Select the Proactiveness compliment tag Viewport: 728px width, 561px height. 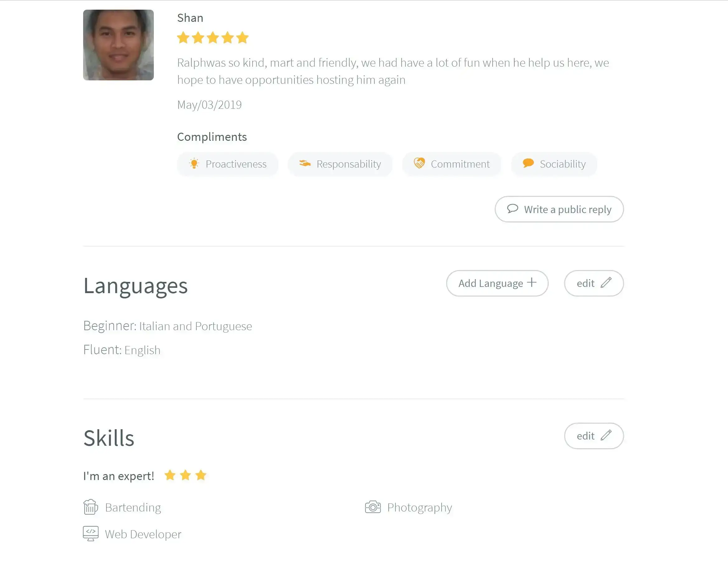[x=228, y=164]
